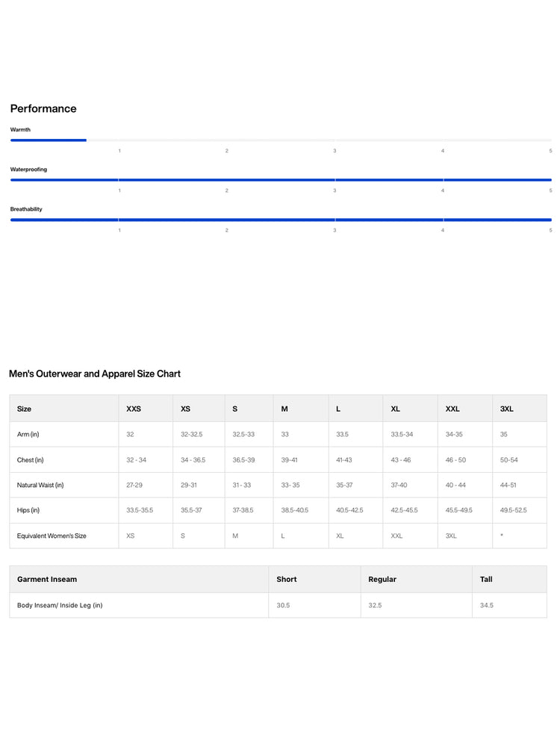Screen dimensions: 560x747
Task: Click the Chest (in) row label
Action: (30, 460)
